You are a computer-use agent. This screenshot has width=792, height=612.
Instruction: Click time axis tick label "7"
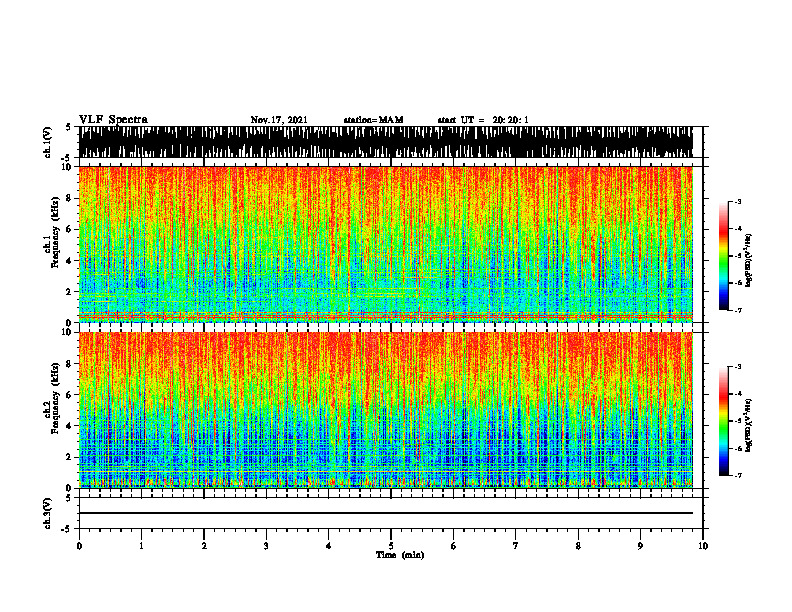(x=516, y=546)
